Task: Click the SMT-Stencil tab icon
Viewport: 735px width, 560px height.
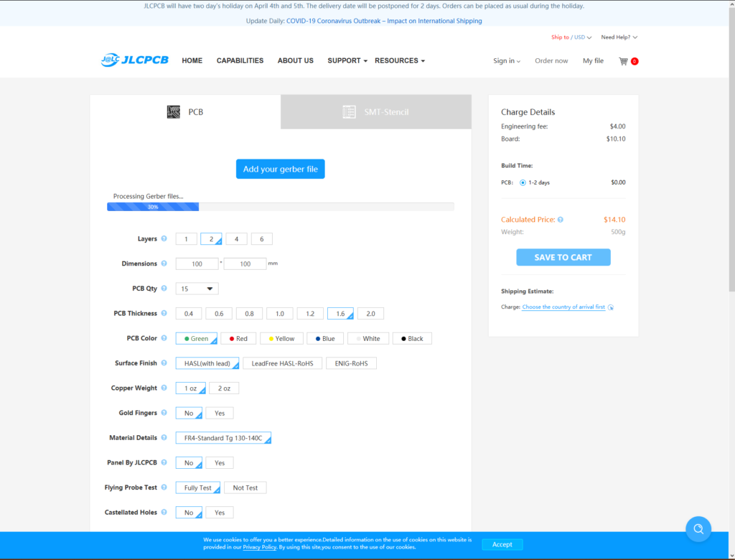Action: click(x=350, y=111)
